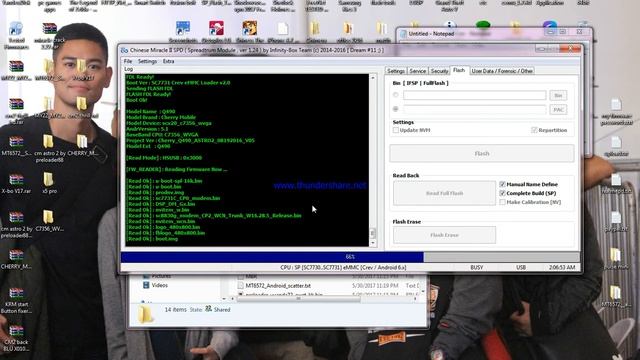Open the blue shortcut icon above the log
Screen dimensions: 640x360
(x=183, y=31)
